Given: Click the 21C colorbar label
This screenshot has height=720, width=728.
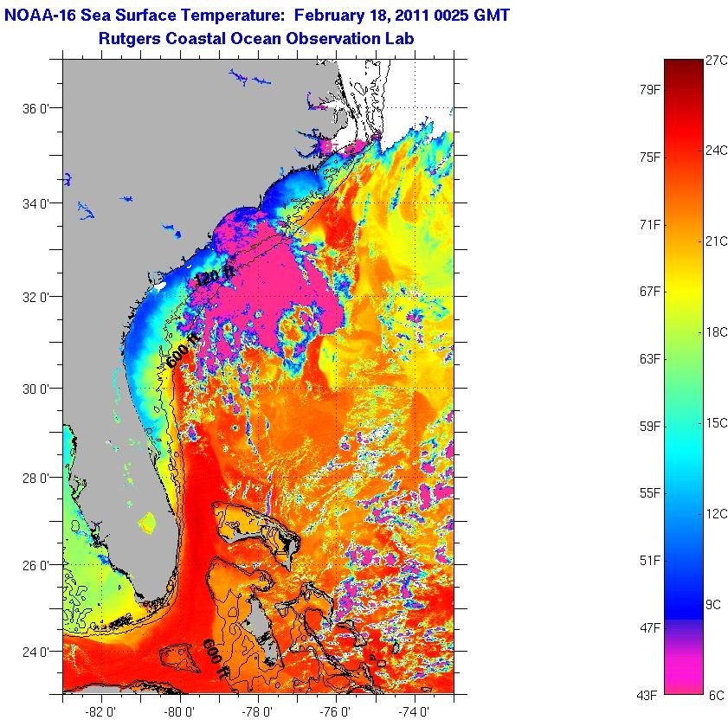Looking at the screenshot, I should click(x=717, y=241).
